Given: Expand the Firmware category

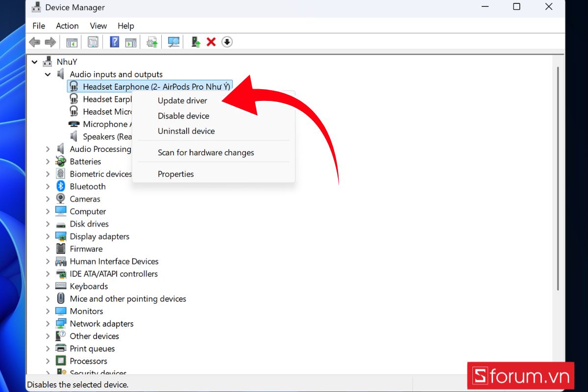Looking at the screenshot, I should (x=48, y=249).
